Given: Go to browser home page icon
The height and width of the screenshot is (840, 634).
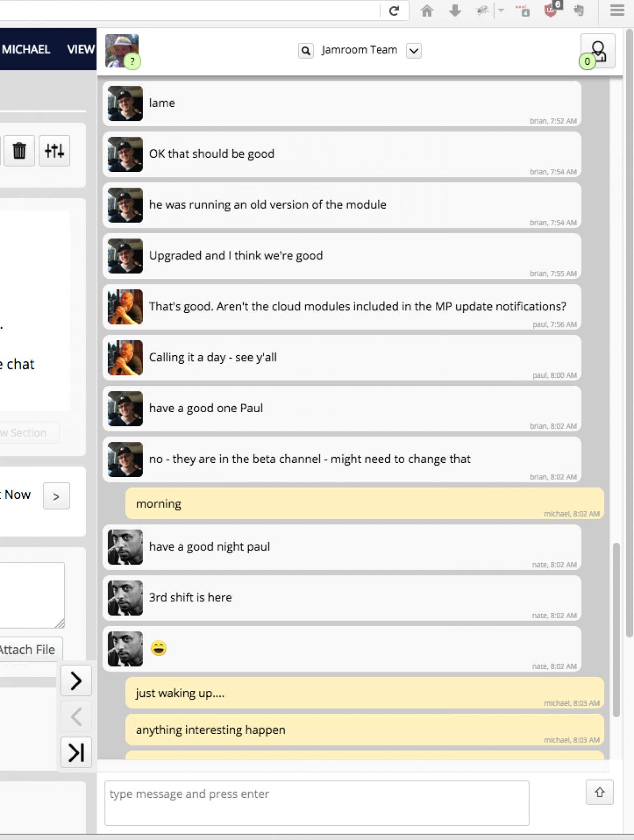Looking at the screenshot, I should click(x=427, y=10).
